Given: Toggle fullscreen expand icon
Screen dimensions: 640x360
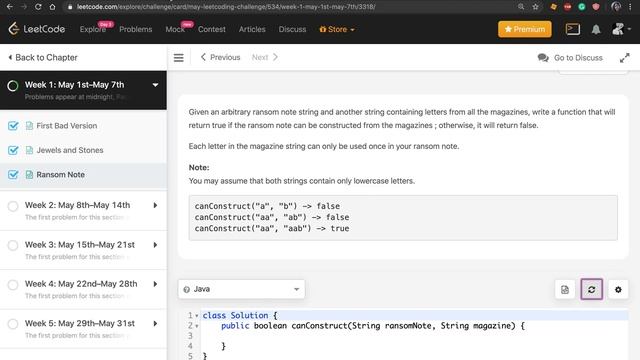Looking at the screenshot, I should point(624,58).
